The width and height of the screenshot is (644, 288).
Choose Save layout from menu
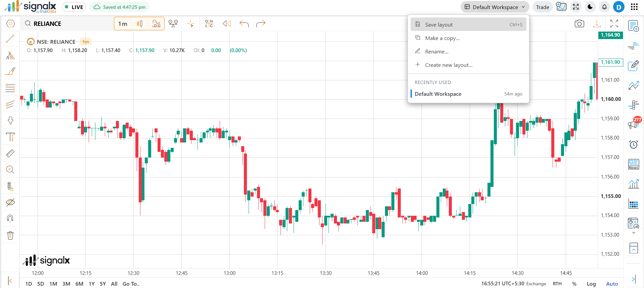(468, 25)
